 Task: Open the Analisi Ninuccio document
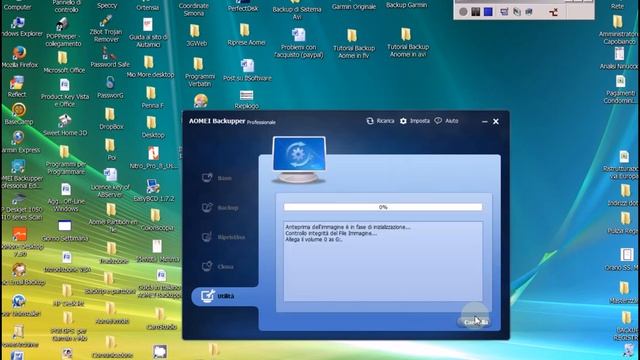pos(620,58)
